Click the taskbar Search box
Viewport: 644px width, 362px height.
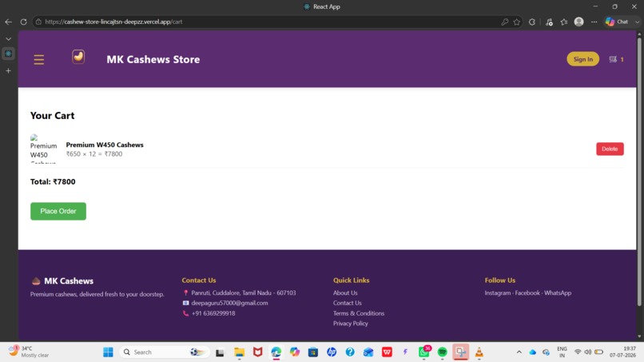pyautogui.click(x=165, y=352)
